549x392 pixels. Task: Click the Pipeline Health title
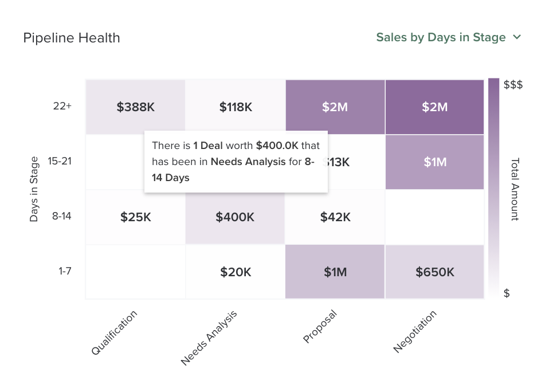pyautogui.click(x=71, y=38)
